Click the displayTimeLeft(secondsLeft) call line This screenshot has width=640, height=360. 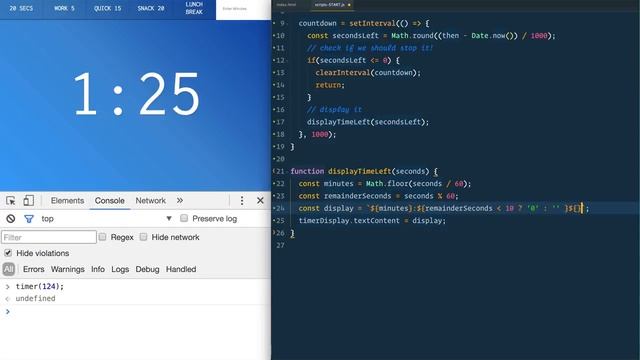[x=368, y=122]
